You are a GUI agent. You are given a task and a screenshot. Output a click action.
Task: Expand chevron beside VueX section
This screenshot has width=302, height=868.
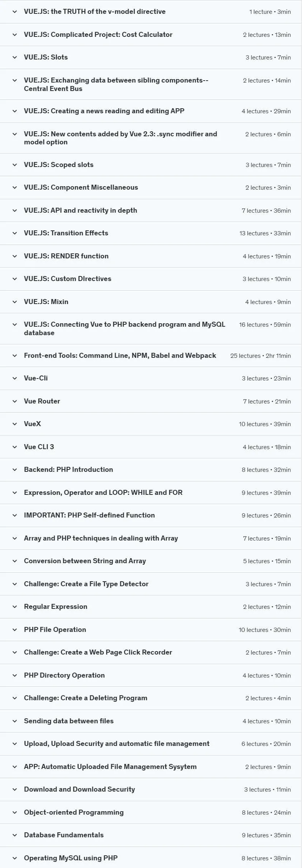(x=15, y=424)
